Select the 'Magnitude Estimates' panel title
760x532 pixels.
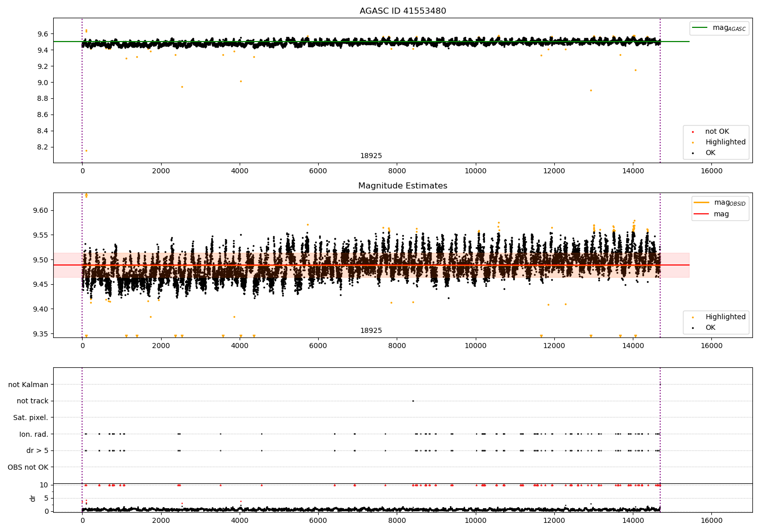403,186
